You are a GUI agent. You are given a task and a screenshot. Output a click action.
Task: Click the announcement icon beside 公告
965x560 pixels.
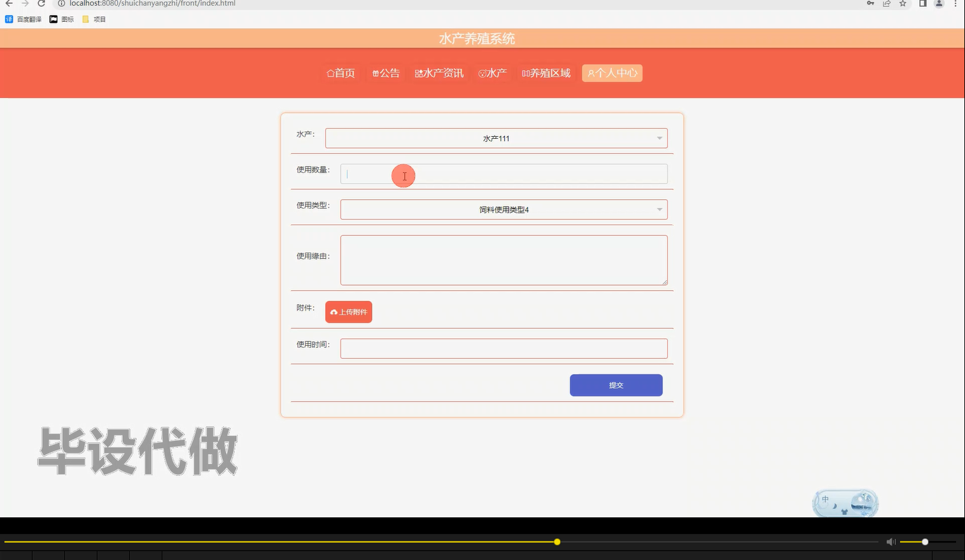(x=375, y=73)
